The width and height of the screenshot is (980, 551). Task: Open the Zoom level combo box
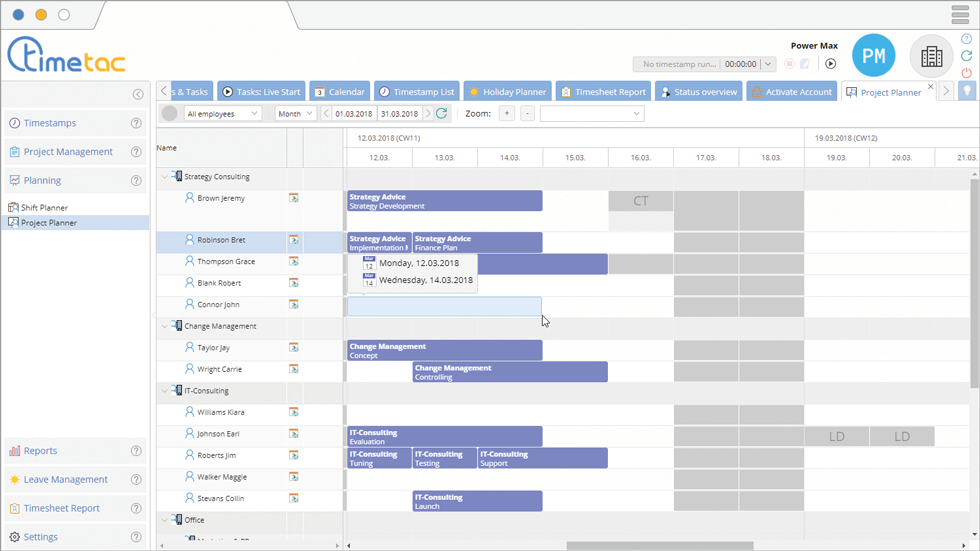click(592, 114)
